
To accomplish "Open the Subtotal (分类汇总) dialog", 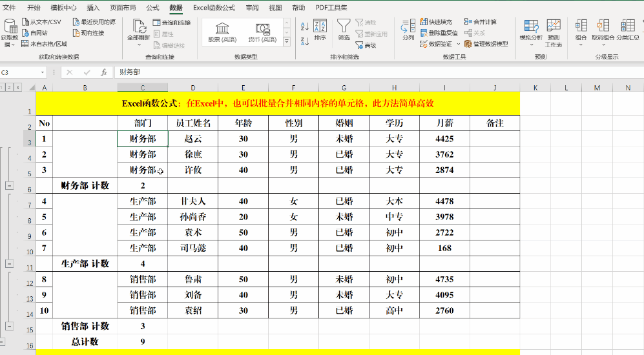I will click(628, 30).
